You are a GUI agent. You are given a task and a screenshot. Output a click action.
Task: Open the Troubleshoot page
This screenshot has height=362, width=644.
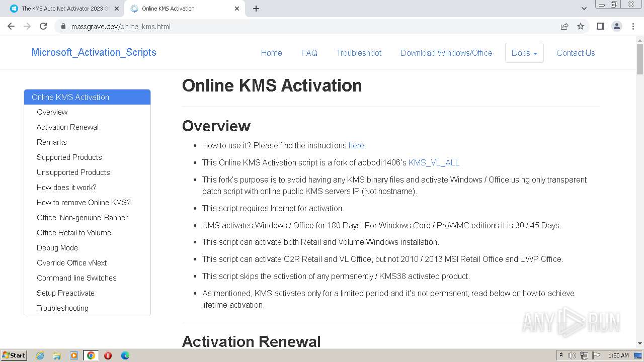tap(359, 53)
